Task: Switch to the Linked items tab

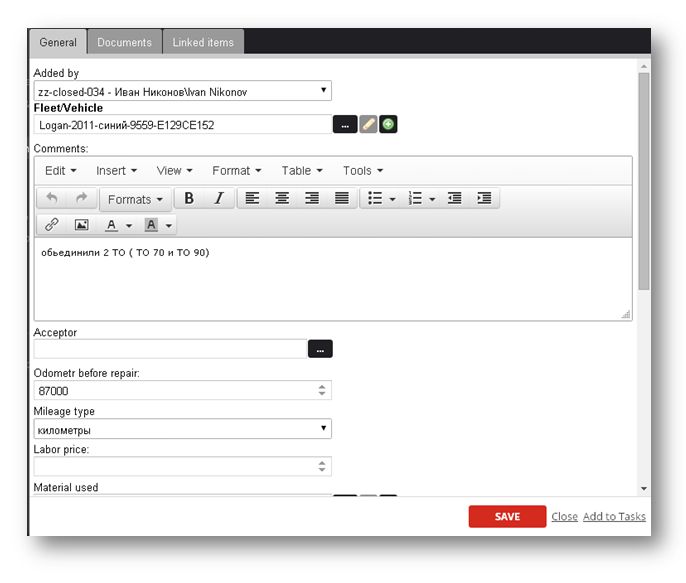Action: coord(203,42)
